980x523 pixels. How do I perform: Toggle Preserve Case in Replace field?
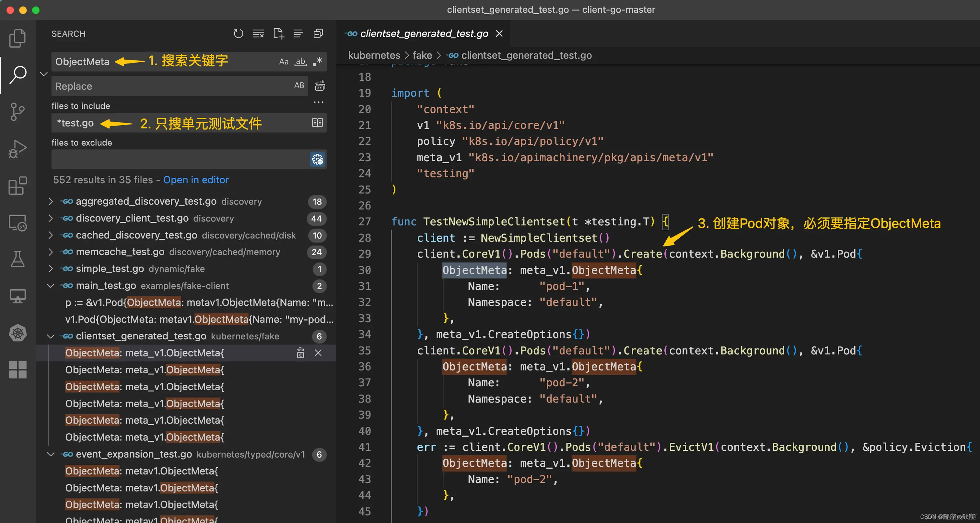pyautogui.click(x=299, y=85)
